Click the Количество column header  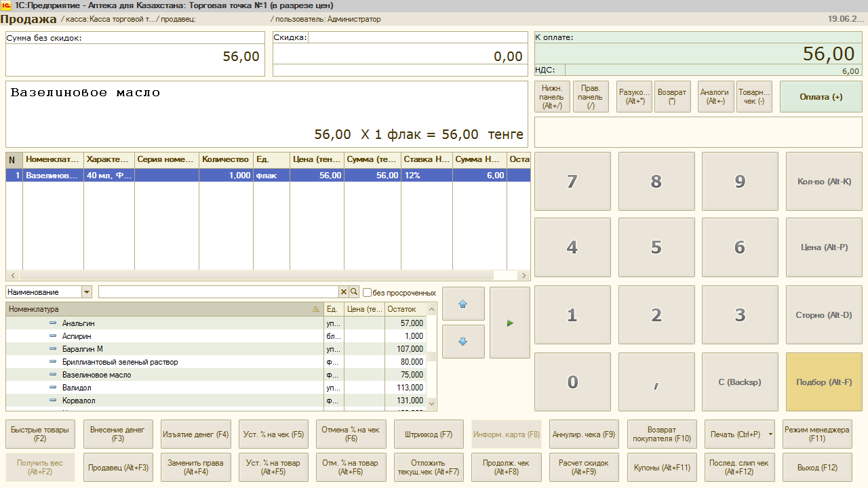(226, 159)
